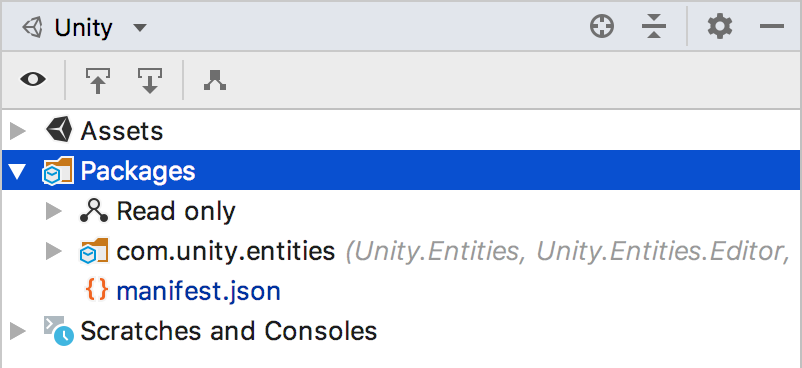Click the Scratches and Consoles icon
The width and height of the screenshot is (802, 368).
click(x=58, y=331)
